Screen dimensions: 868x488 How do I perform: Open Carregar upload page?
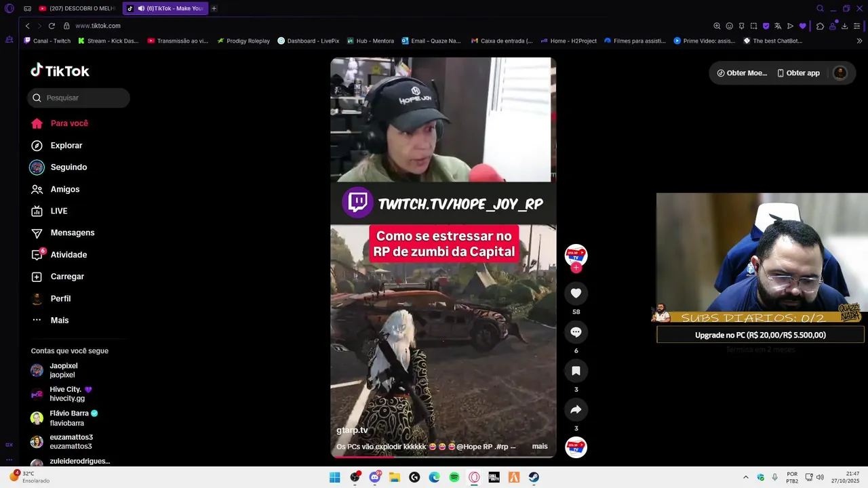[58, 277]
